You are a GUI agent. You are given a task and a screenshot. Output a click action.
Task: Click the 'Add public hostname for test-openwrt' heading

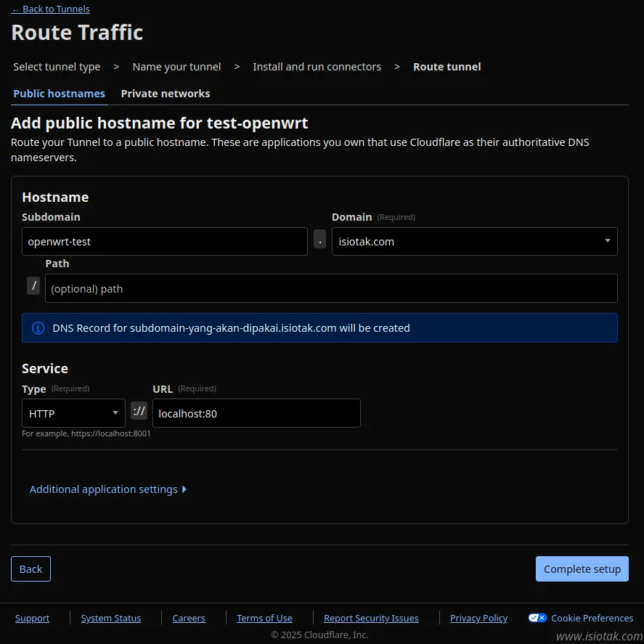[159, 123]
